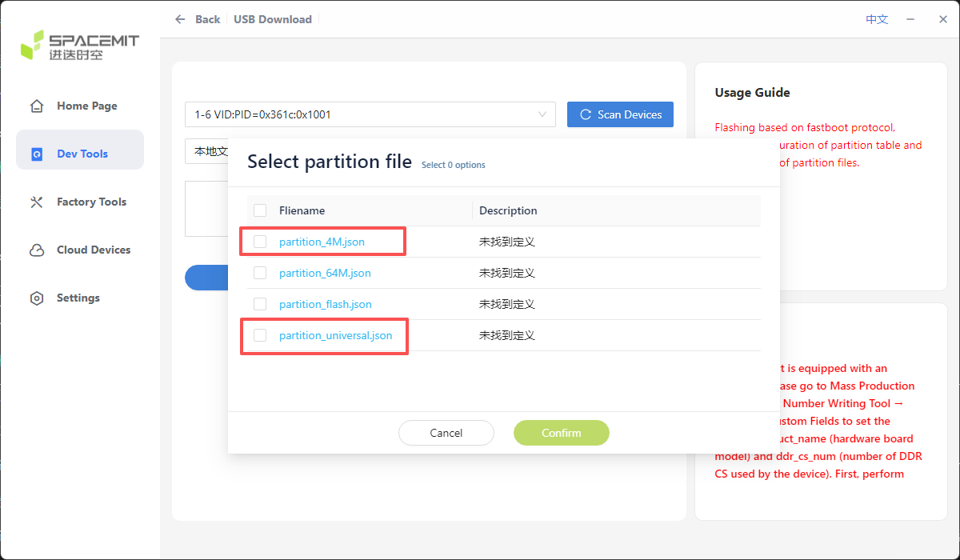Click the SpacemiT logo
This screenshot has height=560, width=960.
(x=80, y=45)
